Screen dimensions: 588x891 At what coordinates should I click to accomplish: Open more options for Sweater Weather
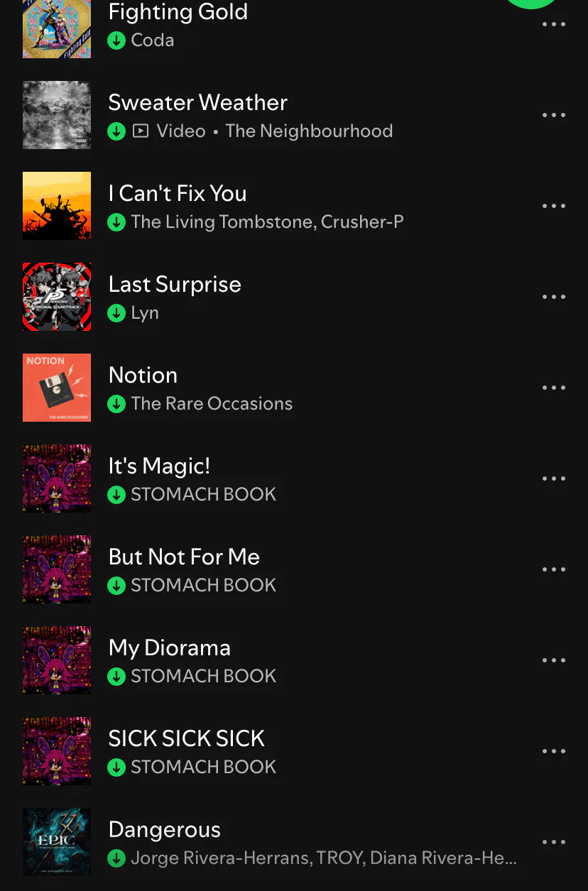[554, 115]
